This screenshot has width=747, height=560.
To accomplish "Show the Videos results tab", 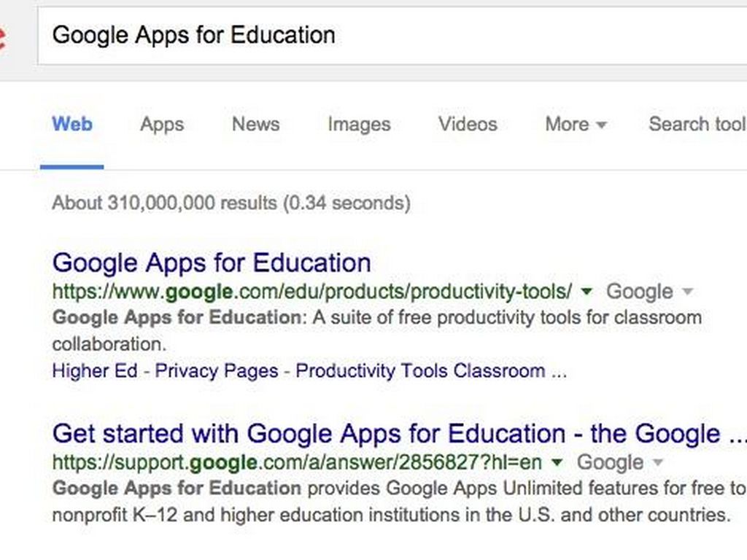I will click(468, 124).
